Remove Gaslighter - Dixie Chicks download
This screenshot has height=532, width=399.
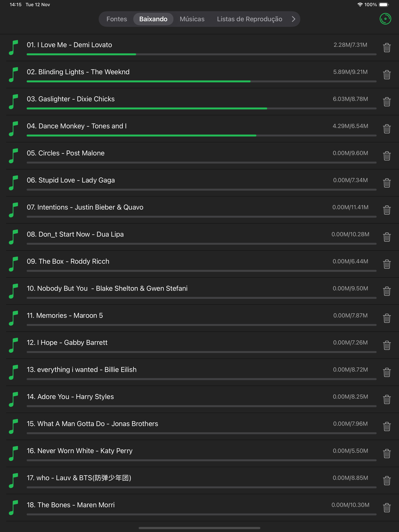point(387,102)
